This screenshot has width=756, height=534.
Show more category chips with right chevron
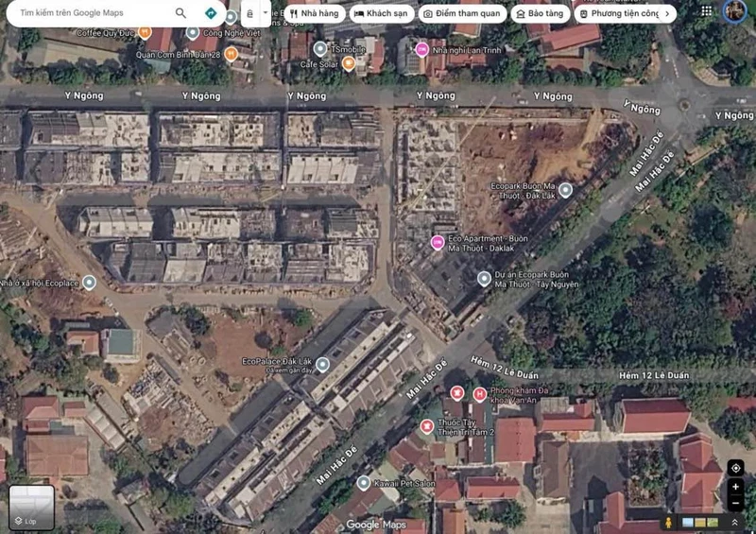pos(667,13)
